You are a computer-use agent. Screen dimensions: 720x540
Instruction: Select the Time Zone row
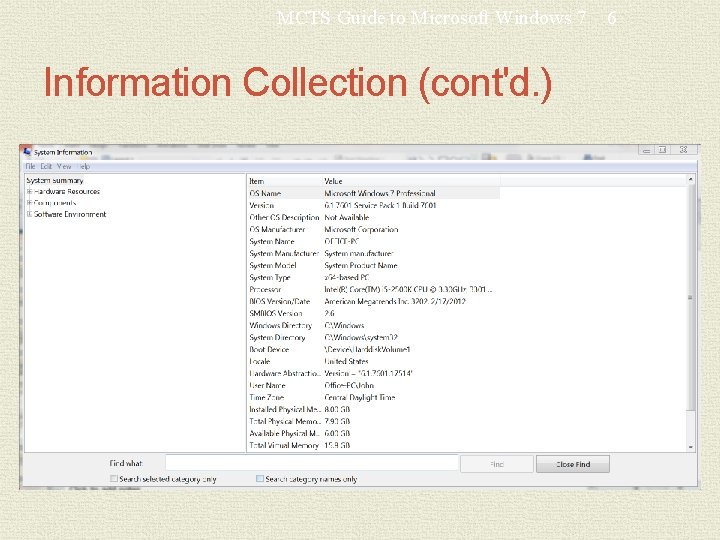tap(373, 397)
